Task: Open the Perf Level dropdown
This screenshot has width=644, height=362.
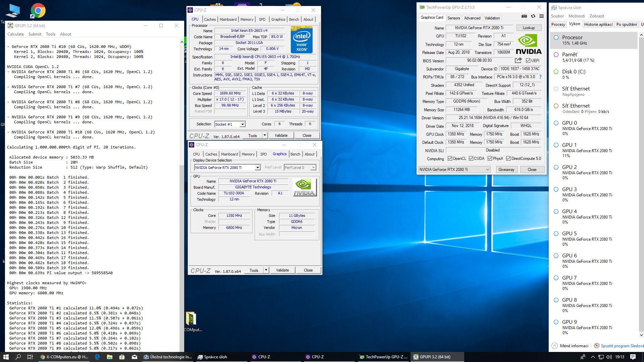Action: (300, 168)
